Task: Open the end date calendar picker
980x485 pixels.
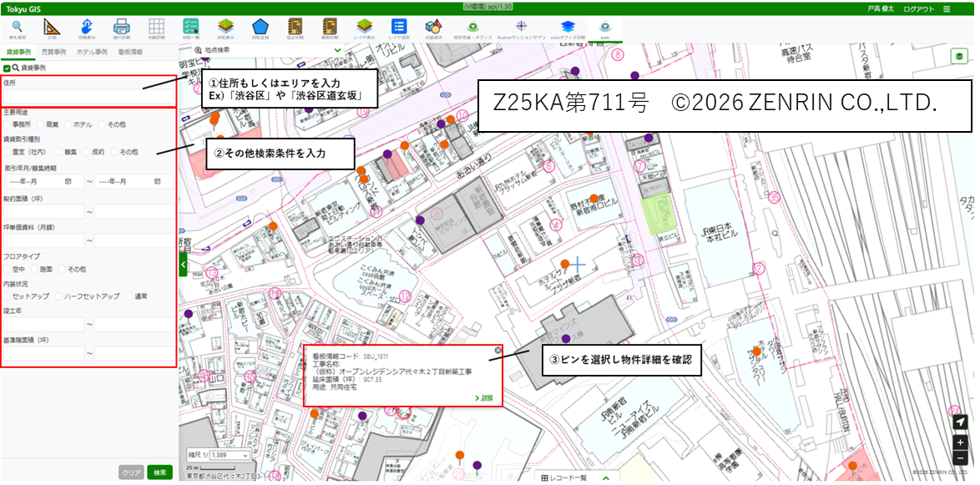Action: coord(158,181)
